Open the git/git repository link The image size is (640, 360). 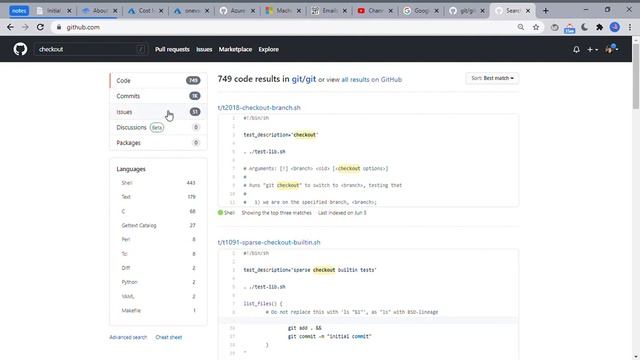pos(304,79)
